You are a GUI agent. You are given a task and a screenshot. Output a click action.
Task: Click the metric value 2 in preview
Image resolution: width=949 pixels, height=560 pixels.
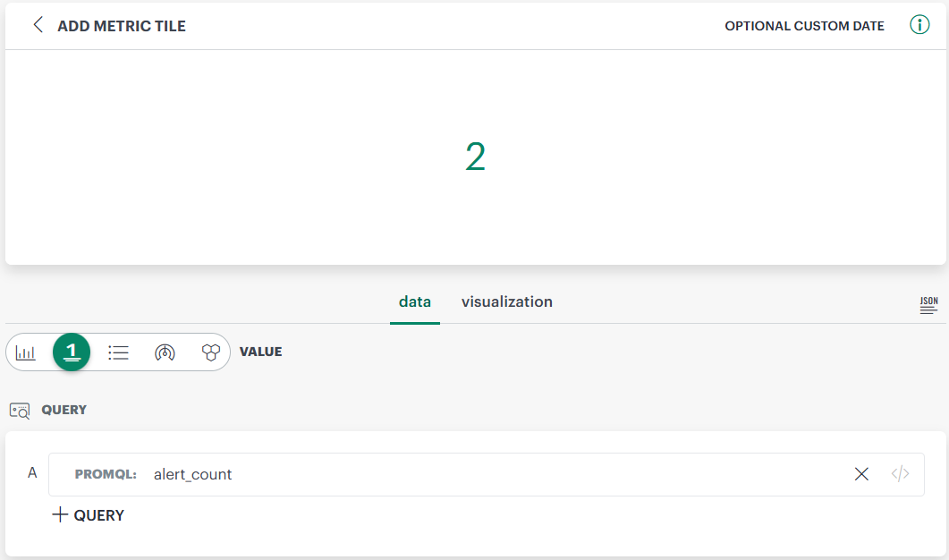tap(475, 157)
